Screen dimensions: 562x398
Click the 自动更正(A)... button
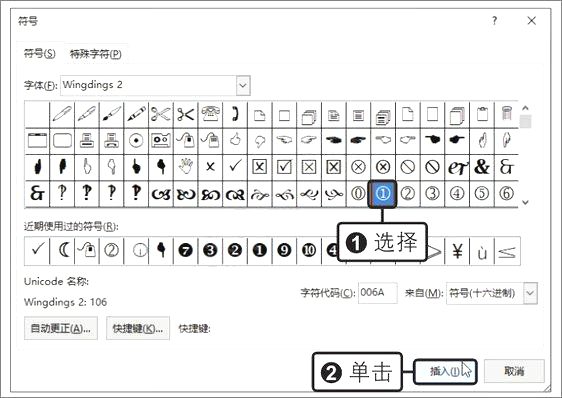coord(61,328)
